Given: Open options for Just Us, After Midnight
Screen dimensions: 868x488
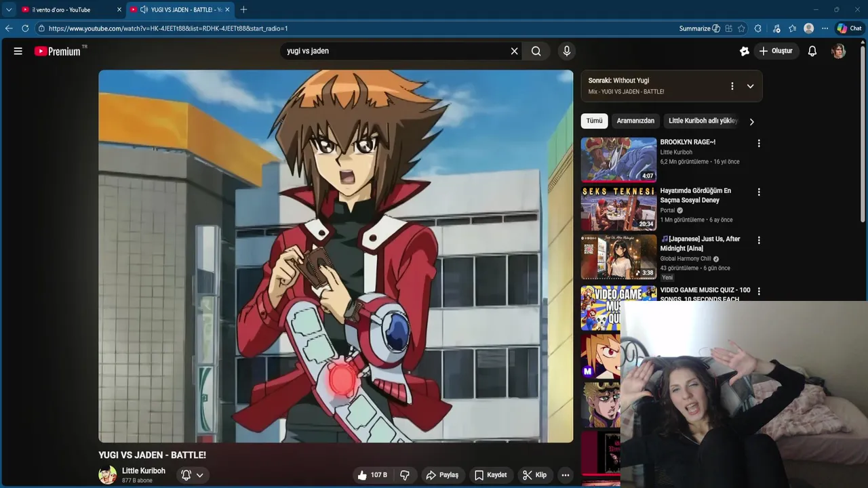Looking at the screenshot, I should point(759,240).
